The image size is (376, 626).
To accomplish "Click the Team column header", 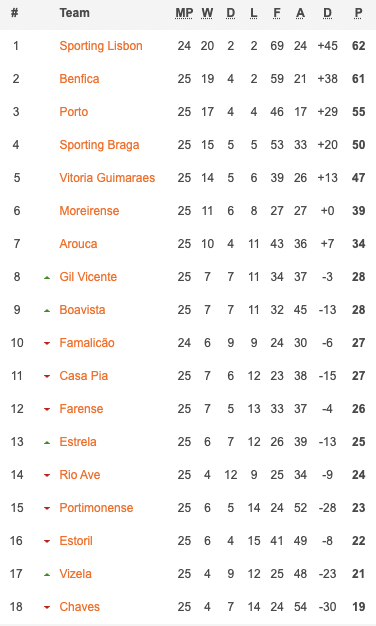I will point(75,13).
